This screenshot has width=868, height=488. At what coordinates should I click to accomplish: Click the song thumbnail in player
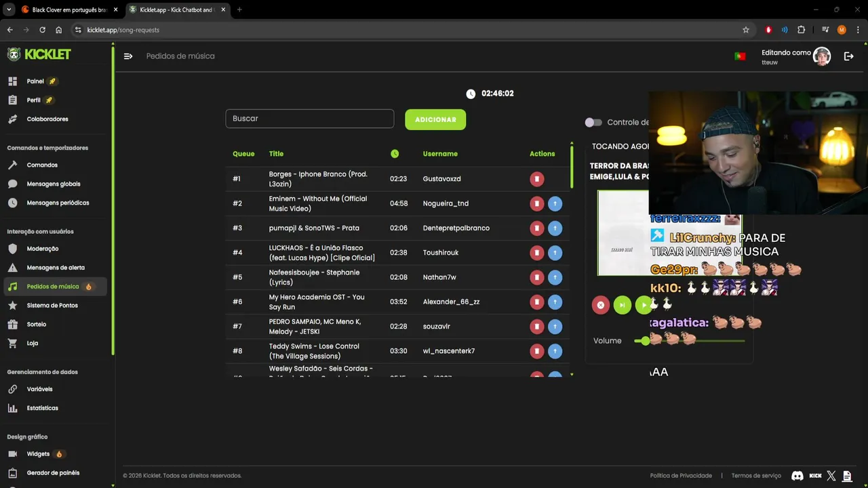(x=623, y=232)
